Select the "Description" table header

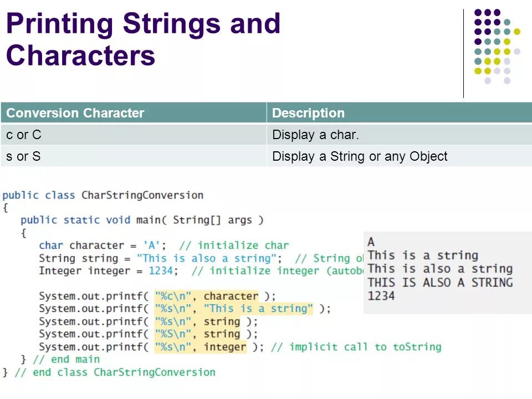pos(400,112)
